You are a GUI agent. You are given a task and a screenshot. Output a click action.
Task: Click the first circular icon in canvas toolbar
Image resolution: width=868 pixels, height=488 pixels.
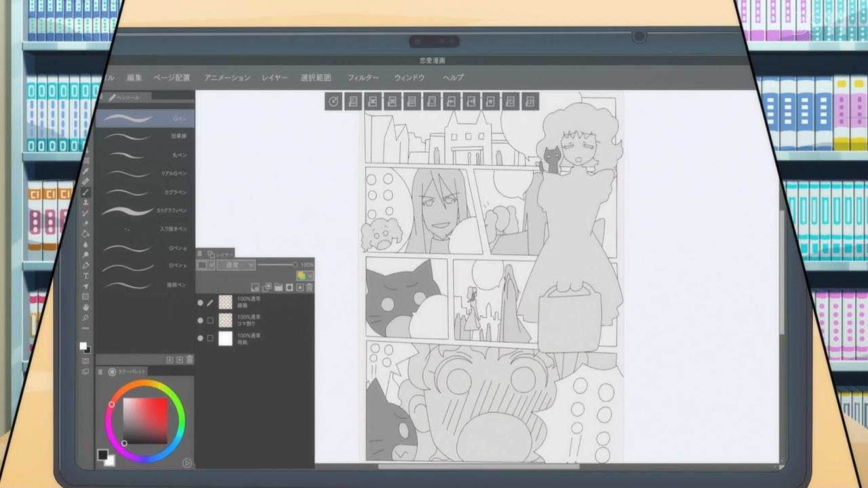tap(333, 102)
